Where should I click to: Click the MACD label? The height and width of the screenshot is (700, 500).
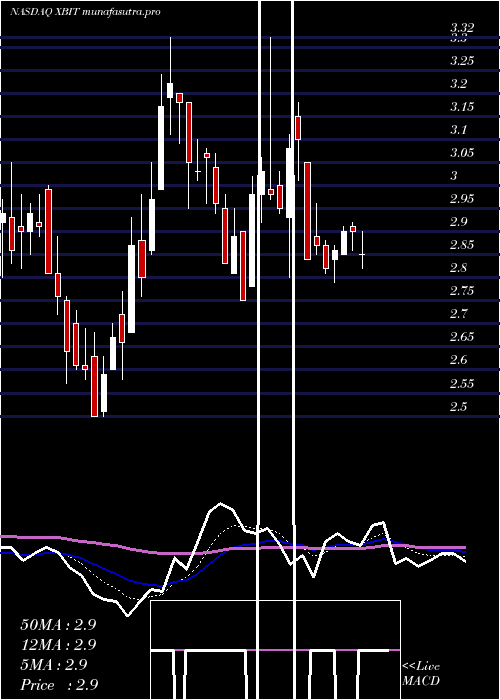421,681
